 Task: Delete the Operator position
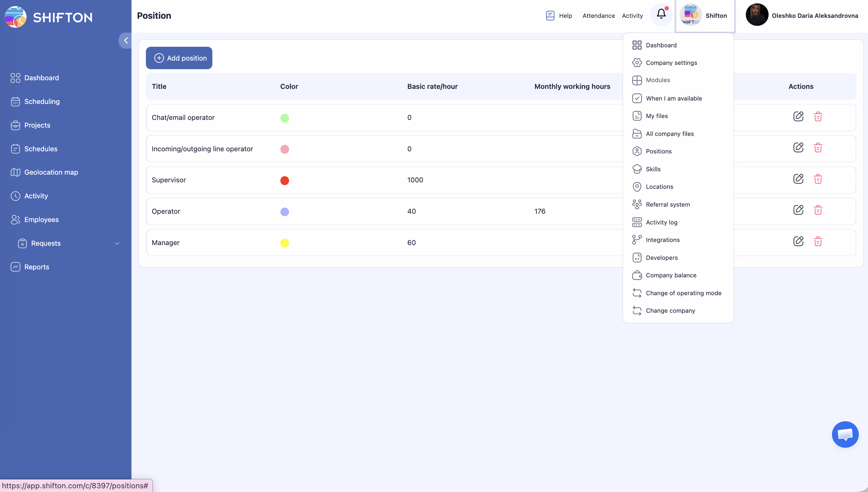[818, 210]
